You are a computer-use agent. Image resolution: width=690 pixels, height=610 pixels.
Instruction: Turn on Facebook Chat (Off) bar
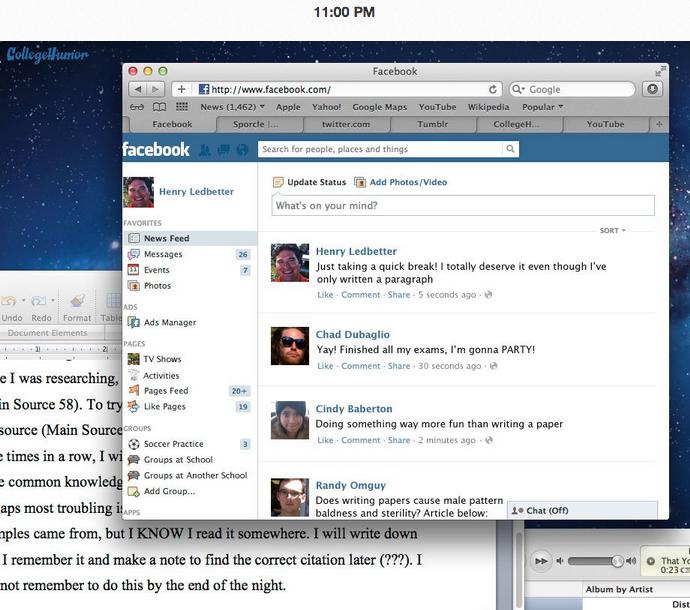point(581,510)
